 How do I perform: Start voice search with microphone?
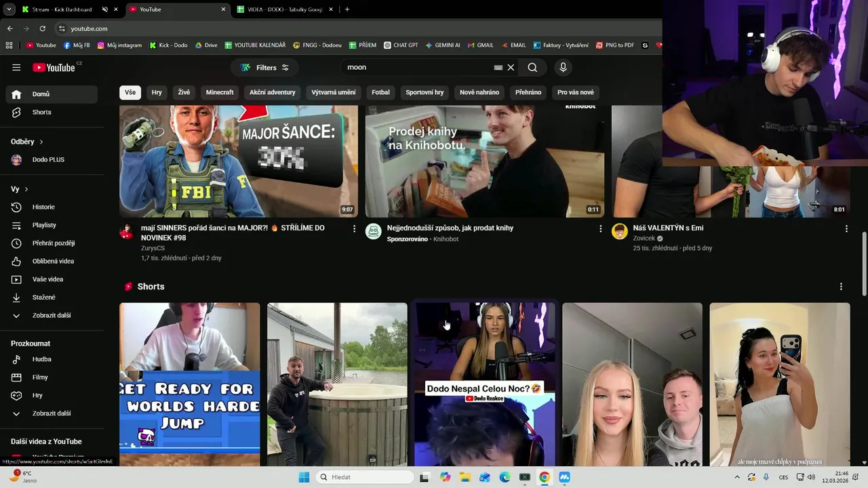click(x=563, y=67)
